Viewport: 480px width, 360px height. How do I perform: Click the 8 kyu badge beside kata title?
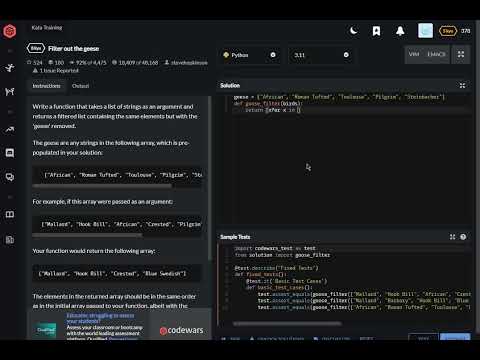(36, 48)
